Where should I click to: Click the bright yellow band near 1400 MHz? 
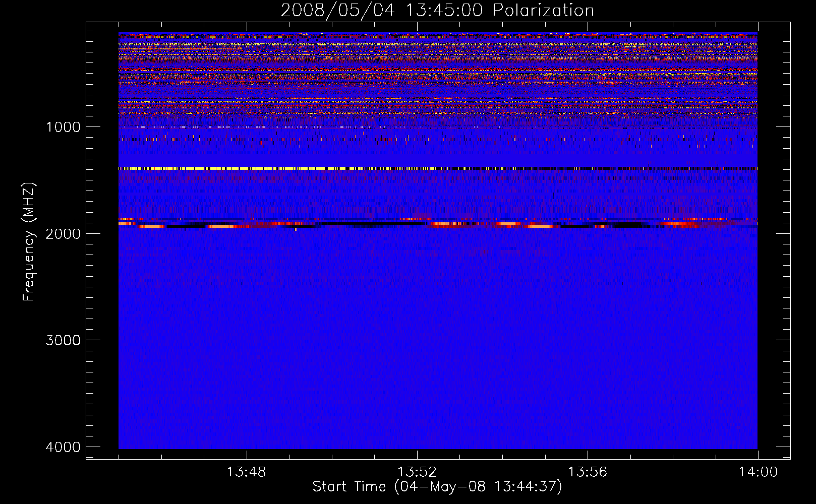[x=438, y=168]
